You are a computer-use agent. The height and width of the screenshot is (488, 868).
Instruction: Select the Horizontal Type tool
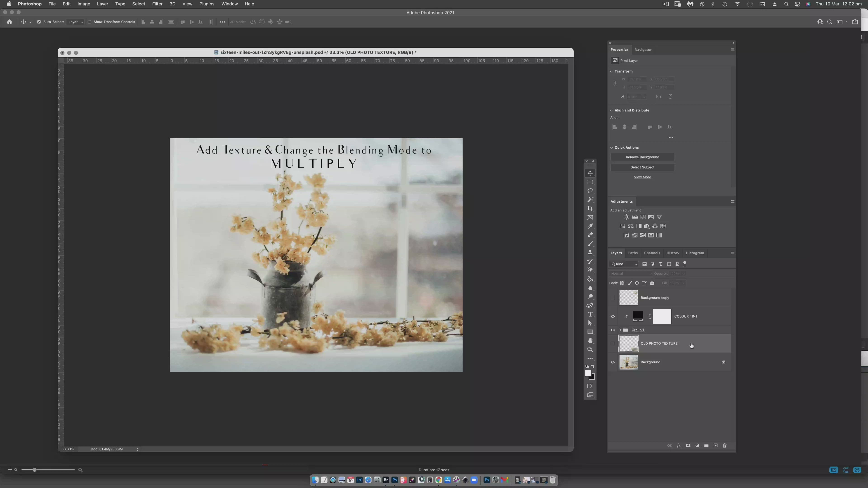pos(590,314)
